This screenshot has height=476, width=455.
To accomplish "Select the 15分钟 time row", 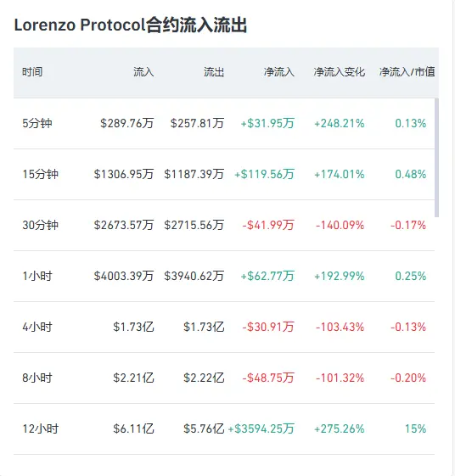I will point(224,175).
